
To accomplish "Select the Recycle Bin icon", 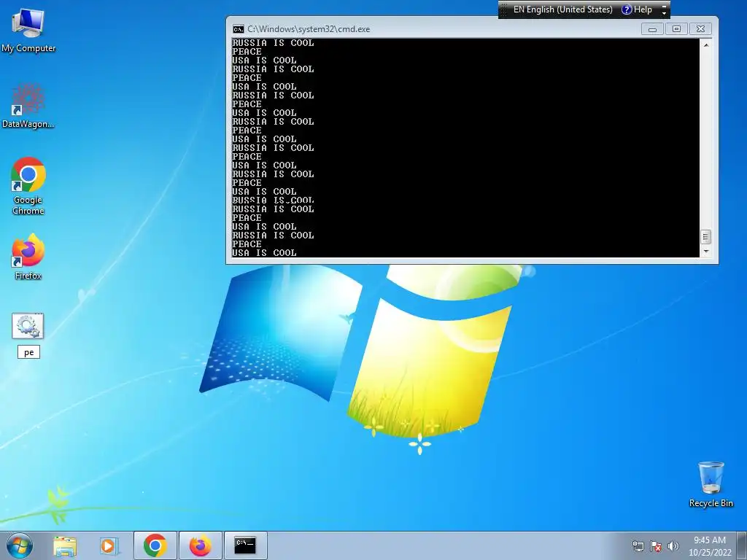I will 711,484.
